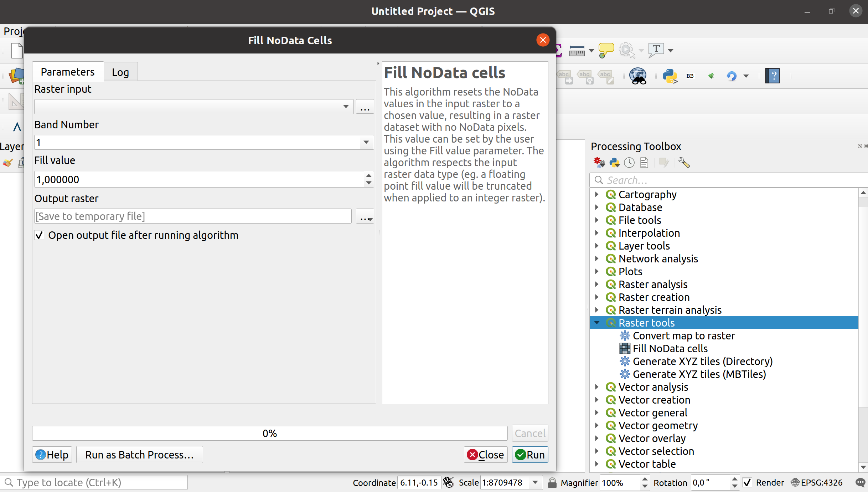868x492 pixels.
Task: Open the status bar messages log icon
Action: [860, 483]
